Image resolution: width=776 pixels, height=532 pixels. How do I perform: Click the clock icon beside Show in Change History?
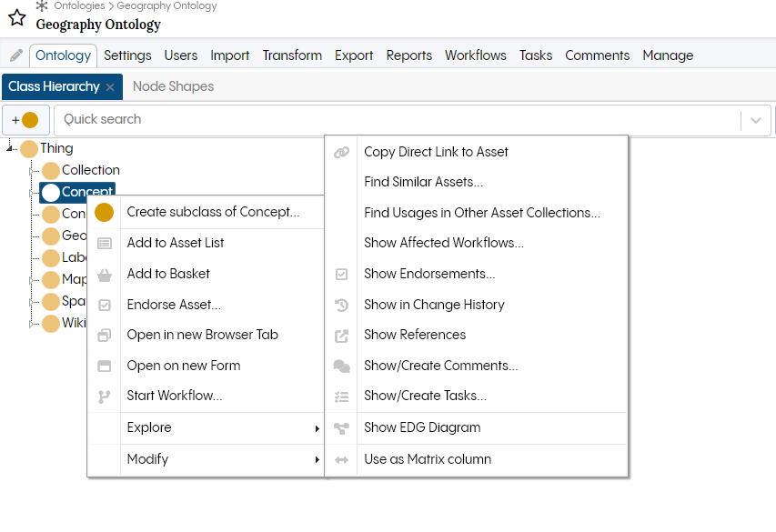[341, 304]
